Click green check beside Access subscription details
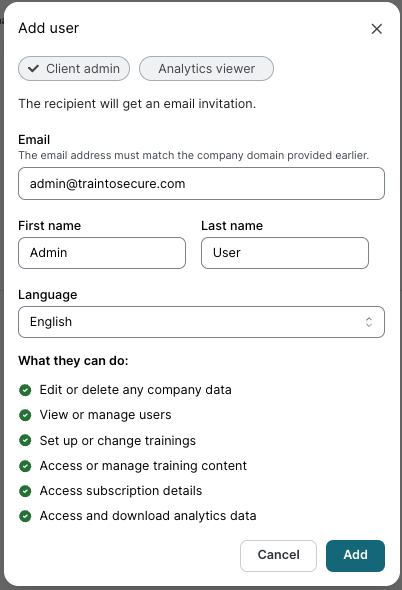 [25, 491]
